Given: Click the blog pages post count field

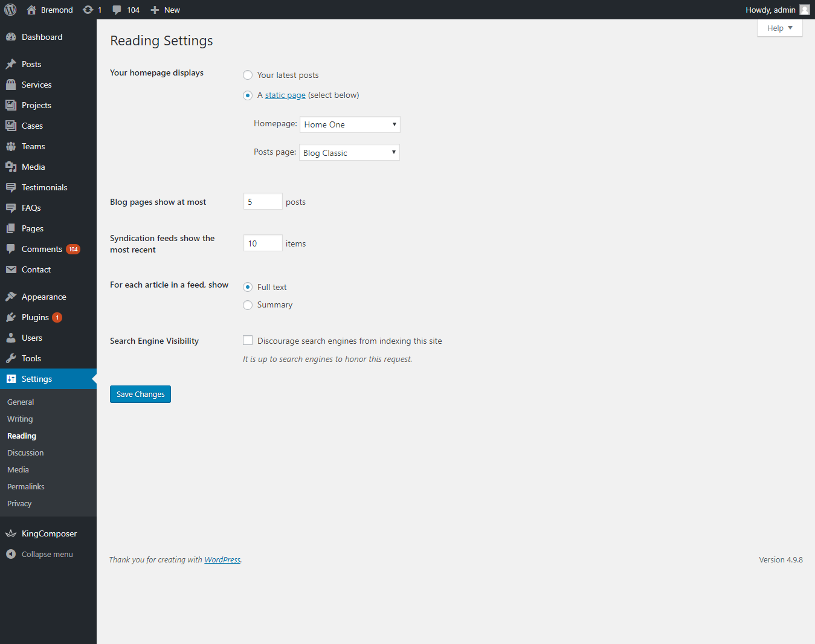Looking at the screenshot, I should coord(263,202).
